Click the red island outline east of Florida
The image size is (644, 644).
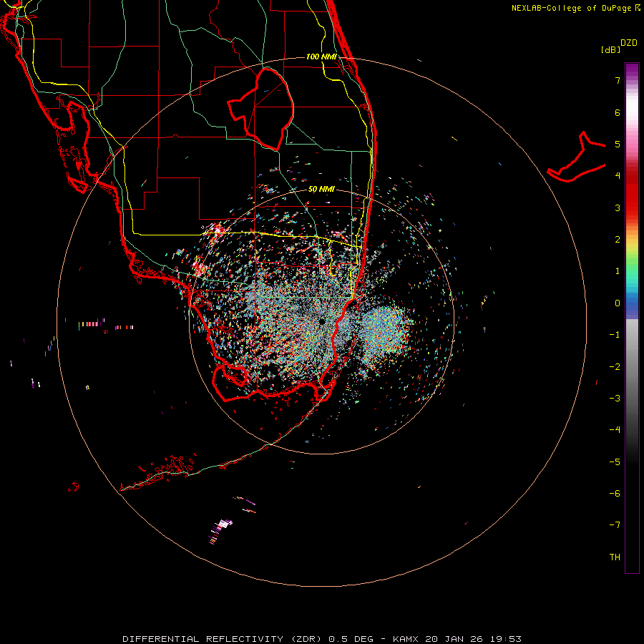[x=577, y=157]
